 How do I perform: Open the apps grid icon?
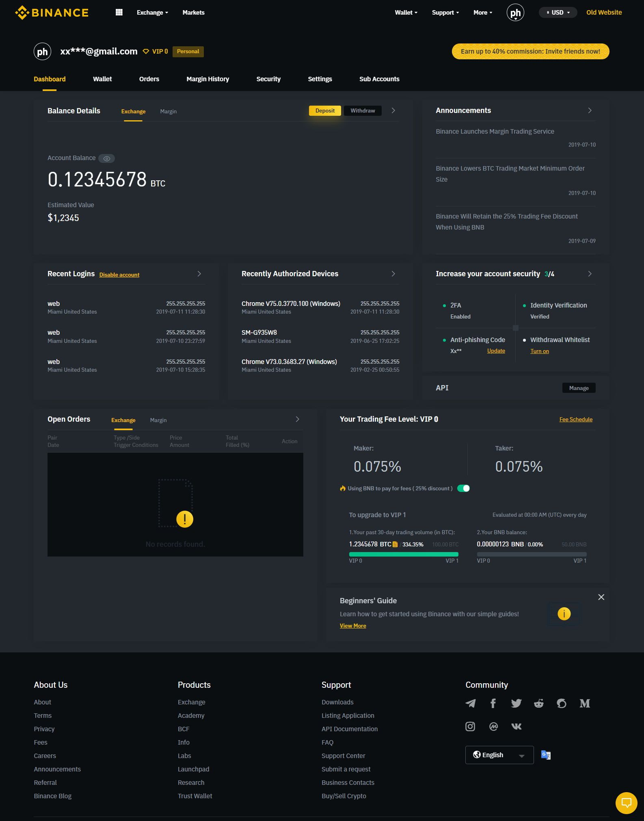119,12
